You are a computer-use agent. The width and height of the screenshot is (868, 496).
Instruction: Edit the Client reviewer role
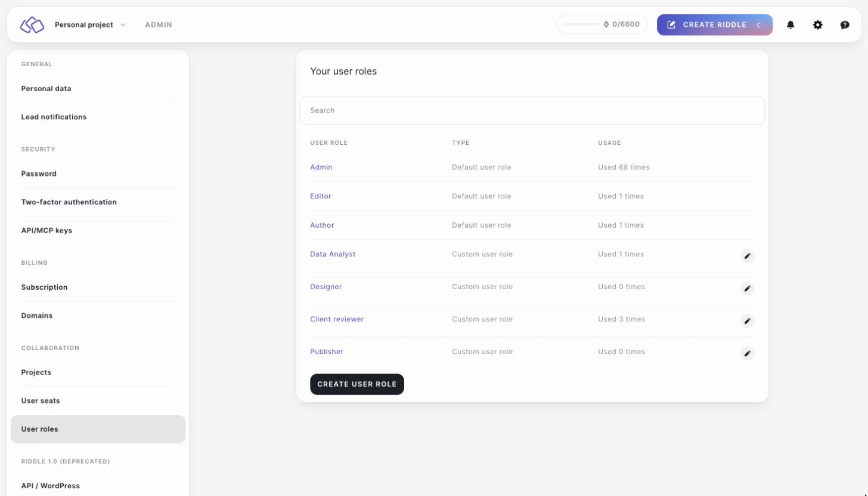coord(747,321)
